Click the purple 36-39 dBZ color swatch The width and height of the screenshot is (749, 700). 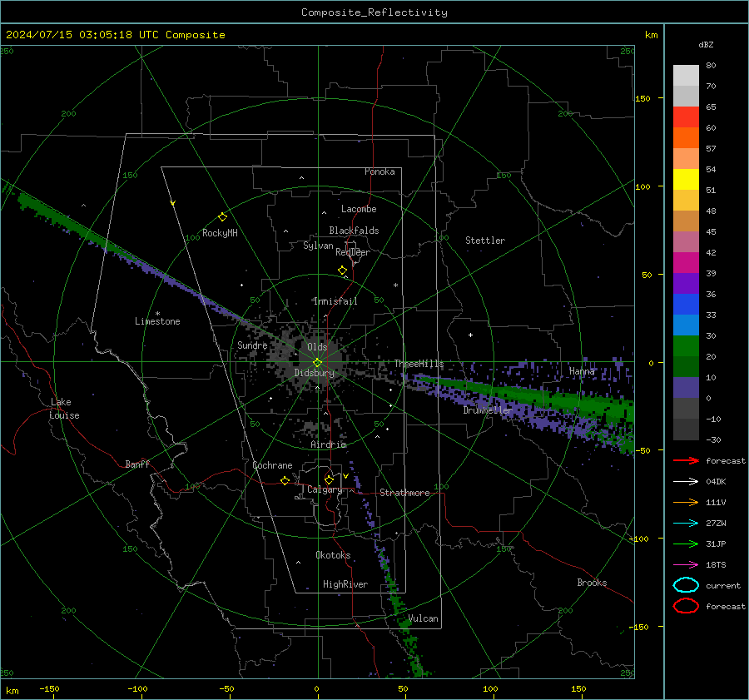686,283
